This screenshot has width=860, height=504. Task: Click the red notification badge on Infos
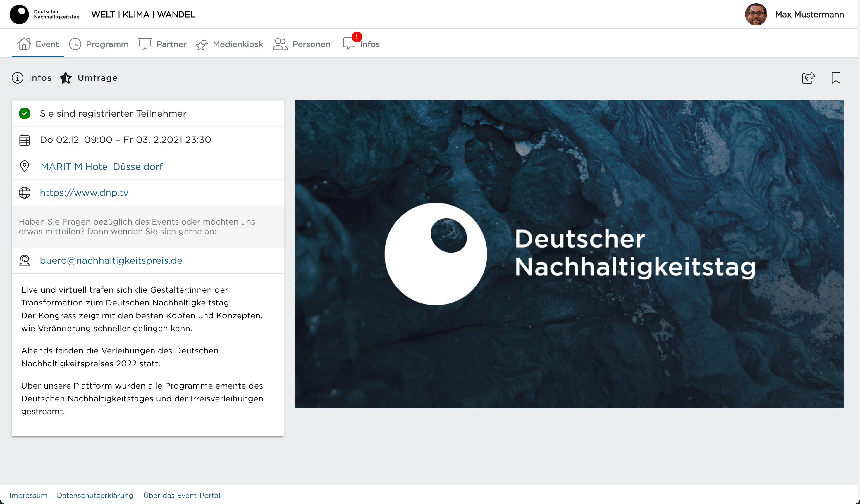(x=357, y=37)
